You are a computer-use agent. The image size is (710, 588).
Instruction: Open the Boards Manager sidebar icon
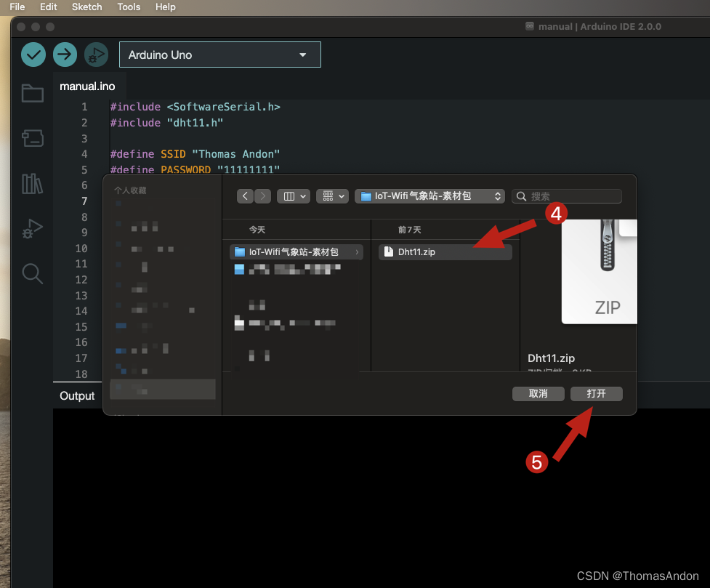pyautogui.click(x=33, y=138)
